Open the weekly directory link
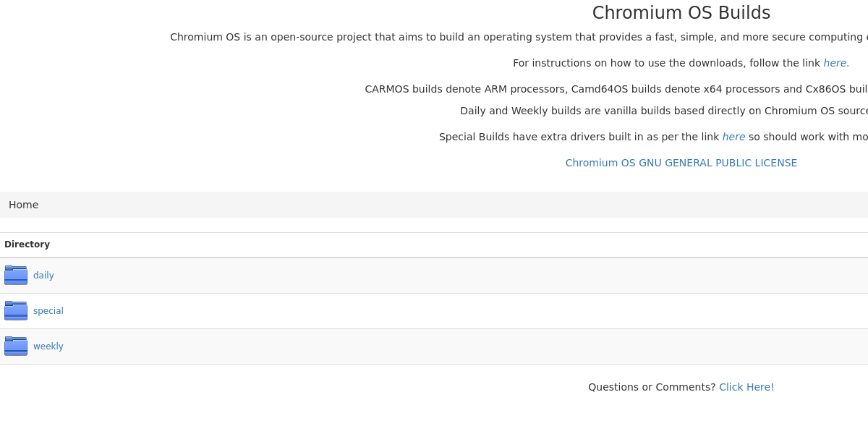This screenshot has height=434, width=868. point(48,346)
